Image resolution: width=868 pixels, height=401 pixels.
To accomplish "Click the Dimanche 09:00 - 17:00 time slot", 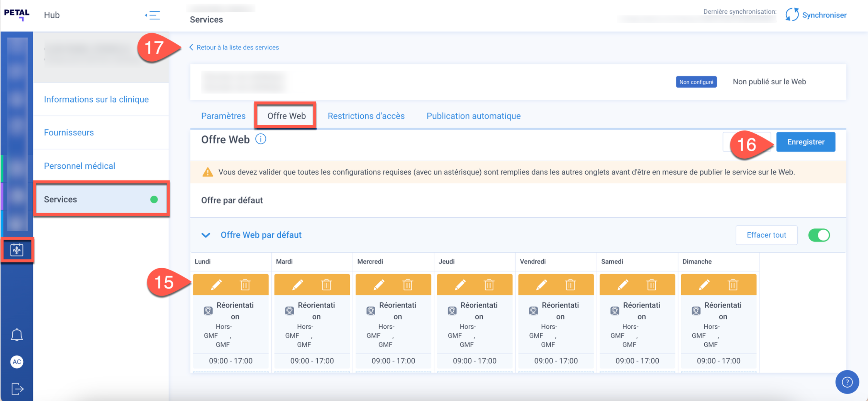I will [x=718, y=360].
